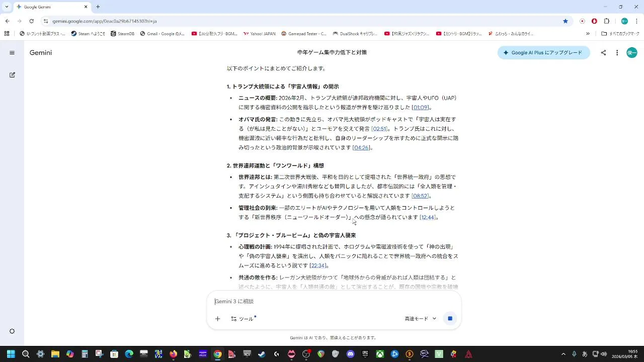The height and width of the screenshot is (362, 644).
Task: Share the conversation using the share icon
Action: click(x=603, y=53)
